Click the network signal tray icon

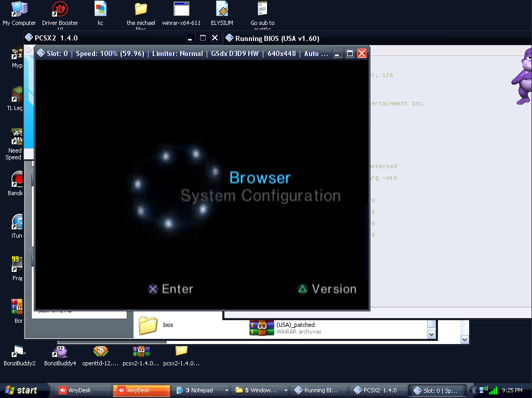click(x=494, y=391)
